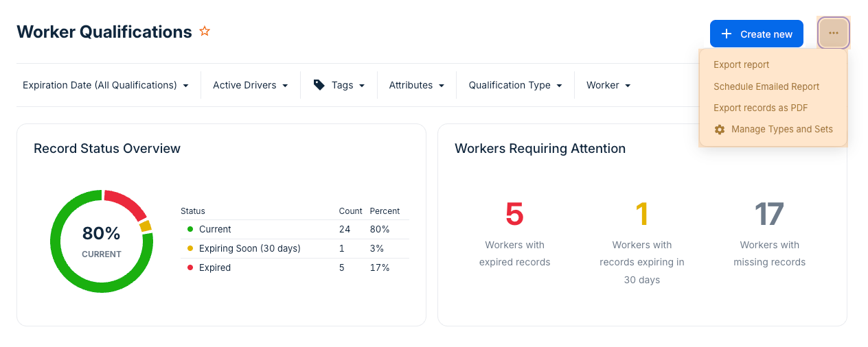Viewport: 868px width, 347px height.
Task: Open Expiration Date (All Qualifications) dropdown
Action: pyautogui.click(x=106, y=85)
